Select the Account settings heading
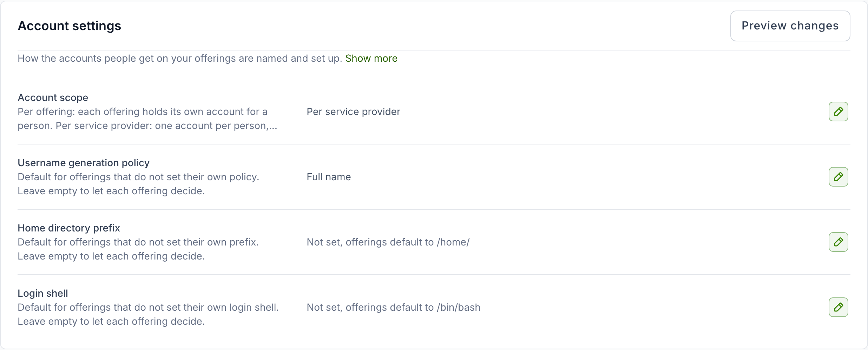Screen dimensions: 868x350 (70, 26)
